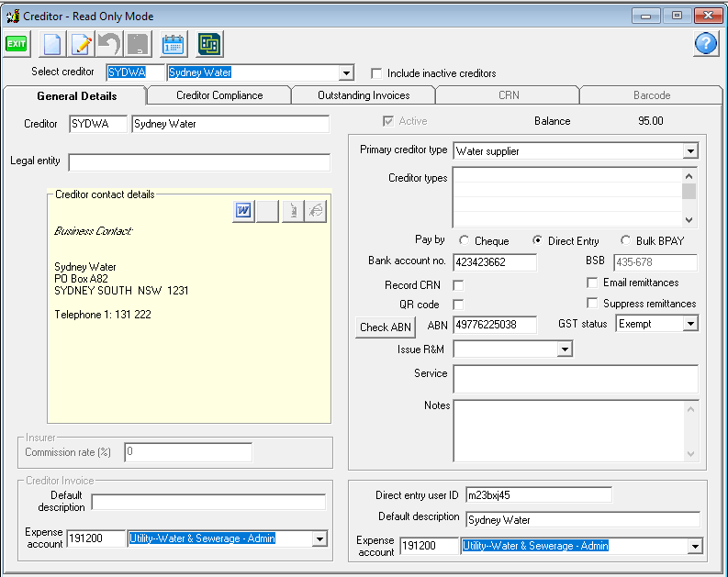Click the Legal entity text field

point(198,162)
